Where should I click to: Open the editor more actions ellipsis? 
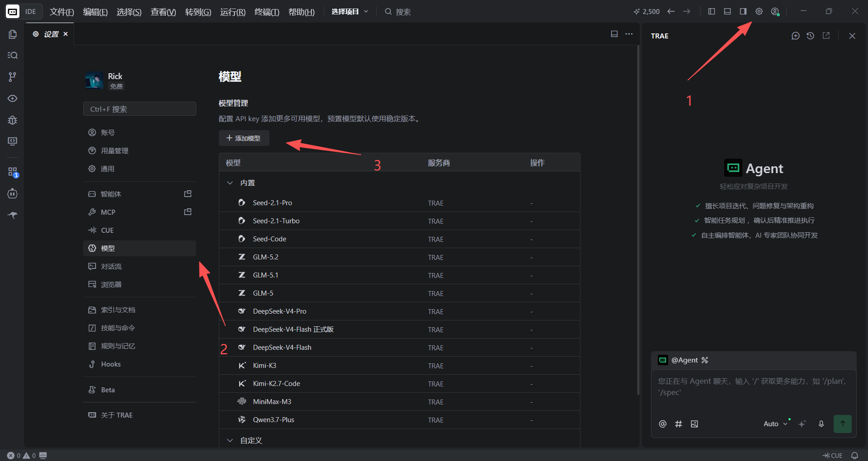(629, 34)
